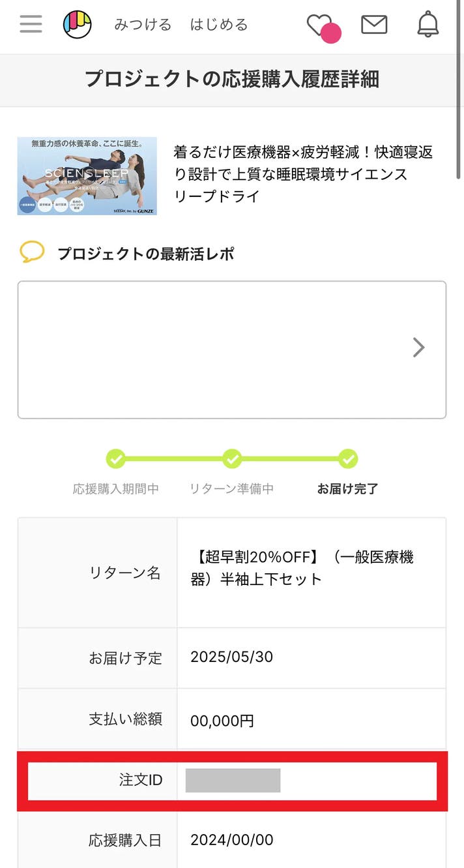Screen dimensions: 464x868
Task: Click the page scrollbar on right edge
Action: 461,52
